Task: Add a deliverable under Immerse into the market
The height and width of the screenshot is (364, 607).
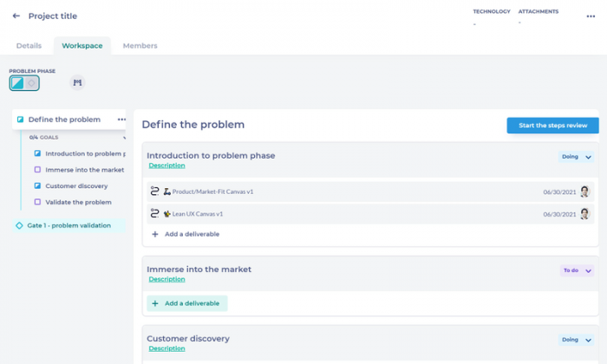Action: click(x=187, y=303)
